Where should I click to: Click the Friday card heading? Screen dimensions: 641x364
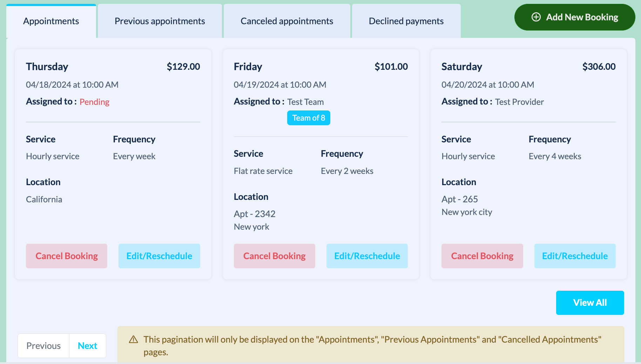click(x=248, y=67)
